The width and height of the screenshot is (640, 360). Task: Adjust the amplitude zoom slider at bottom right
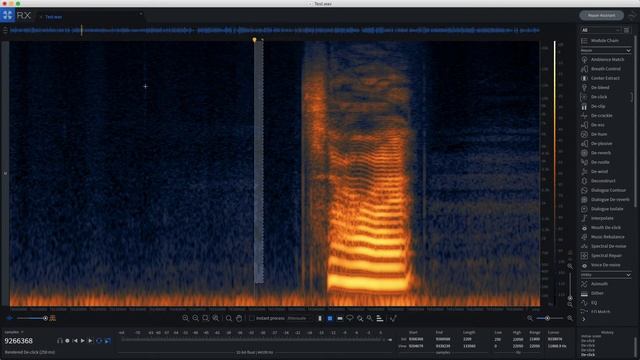pyautogui.click(x=549, y=318)
